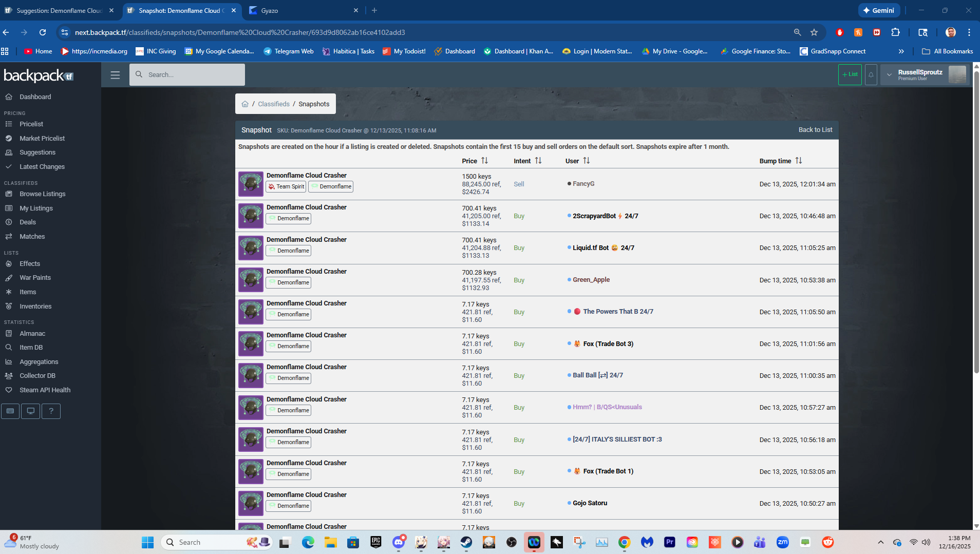Go to Classifieds via breadcrumb
980x554 pixels.
[274, 104]
